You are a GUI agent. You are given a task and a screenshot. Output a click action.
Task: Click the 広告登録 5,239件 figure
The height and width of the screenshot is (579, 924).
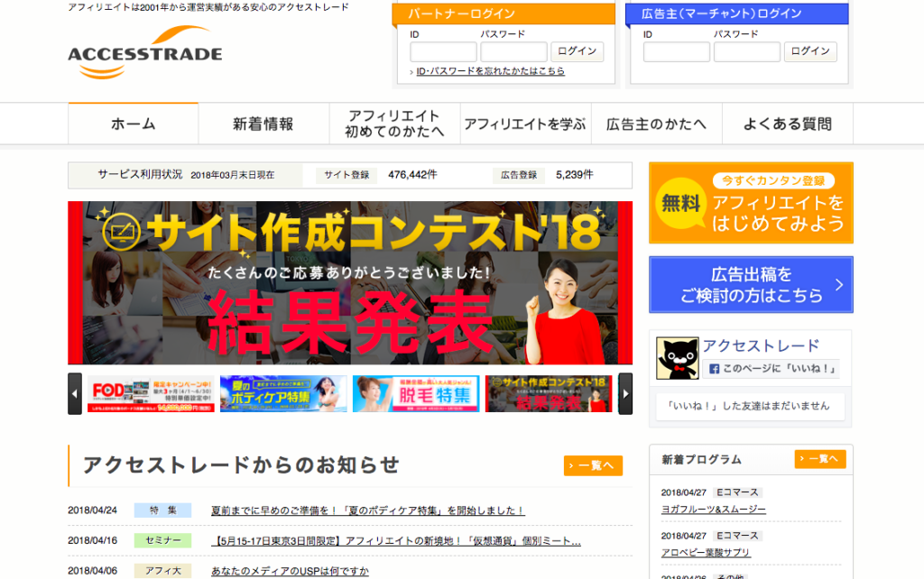575,175
